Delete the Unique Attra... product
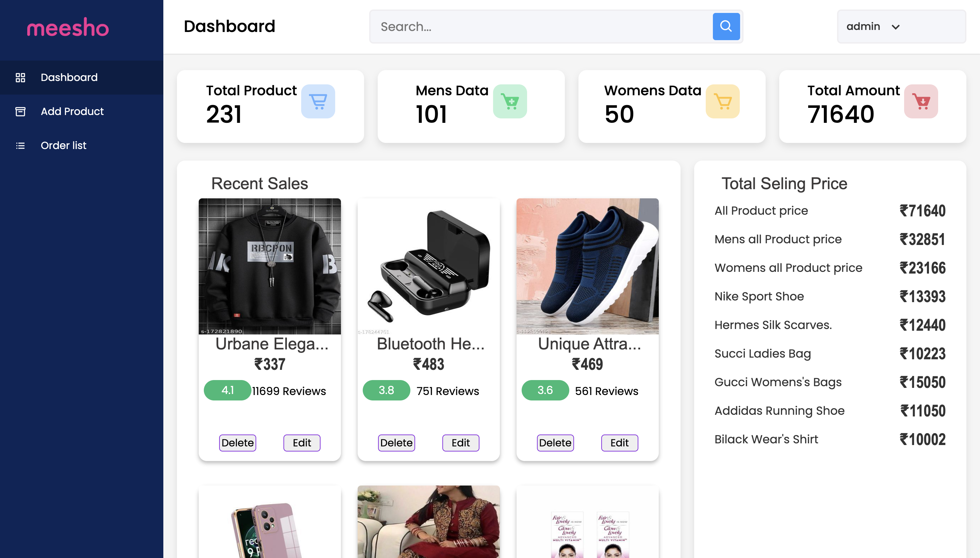This screenshot has width=980, height=558. click(x=555, y=443)
